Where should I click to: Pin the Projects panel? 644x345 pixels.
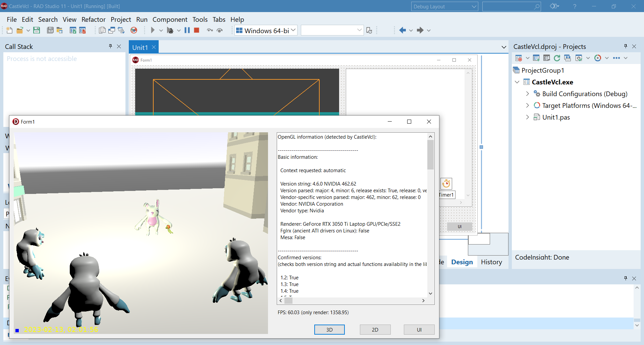tap(626, 46)
